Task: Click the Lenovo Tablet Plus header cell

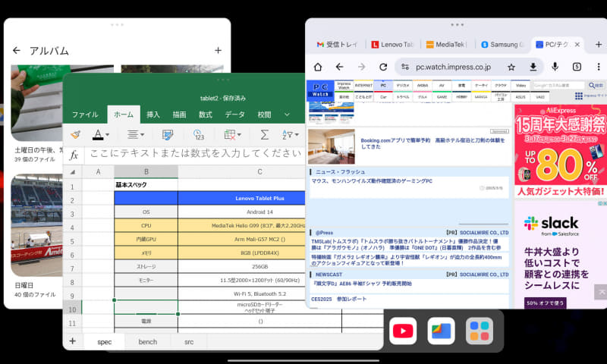Action: (259, 198)
